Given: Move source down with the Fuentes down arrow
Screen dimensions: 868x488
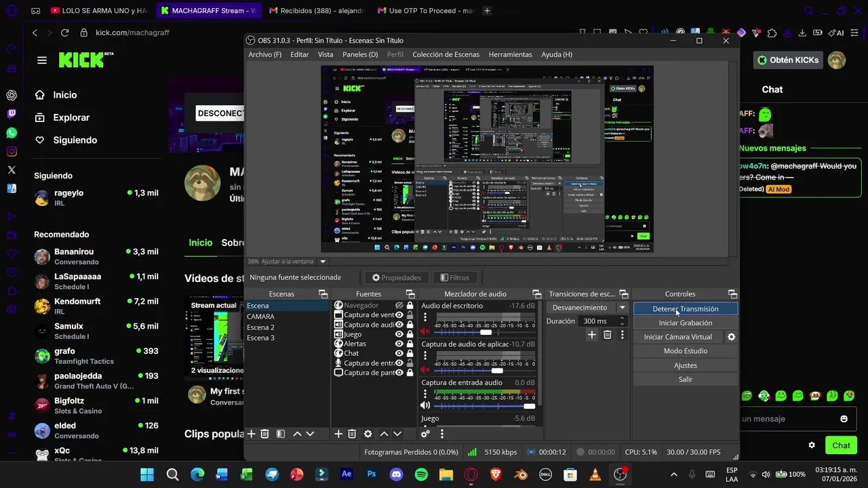Looking at the screenshot, I should [397, 434].
